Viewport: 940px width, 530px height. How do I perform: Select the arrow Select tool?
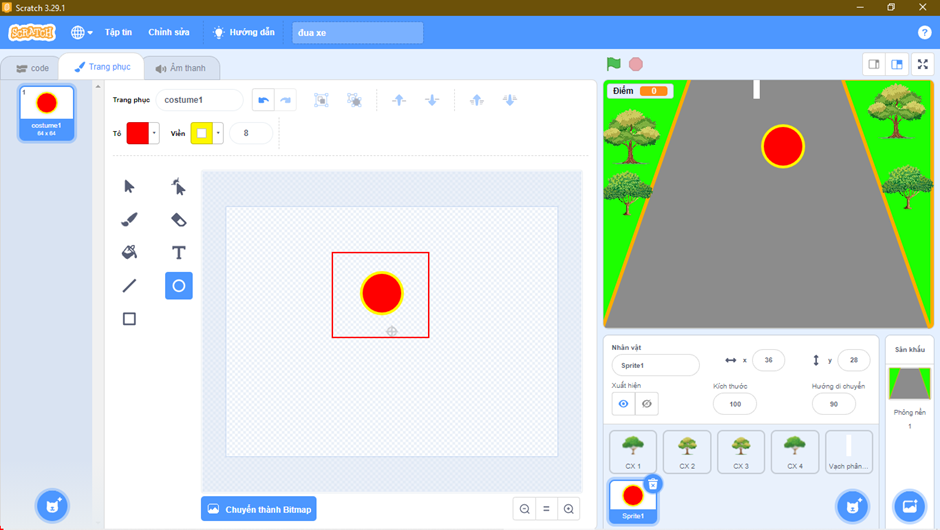(x=129, y=186)
